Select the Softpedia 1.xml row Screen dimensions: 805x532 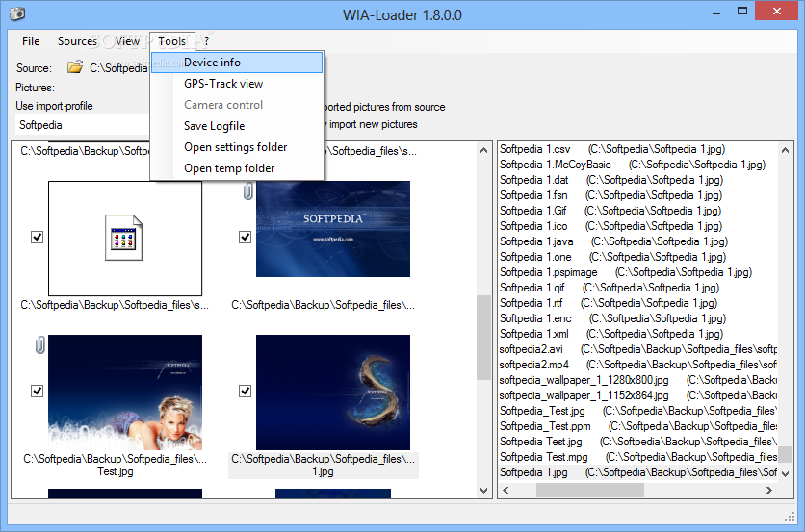tap(638, 334)
